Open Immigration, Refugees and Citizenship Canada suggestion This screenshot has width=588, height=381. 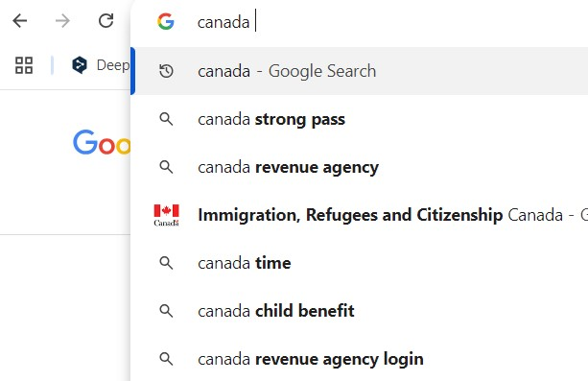(360, 215)
